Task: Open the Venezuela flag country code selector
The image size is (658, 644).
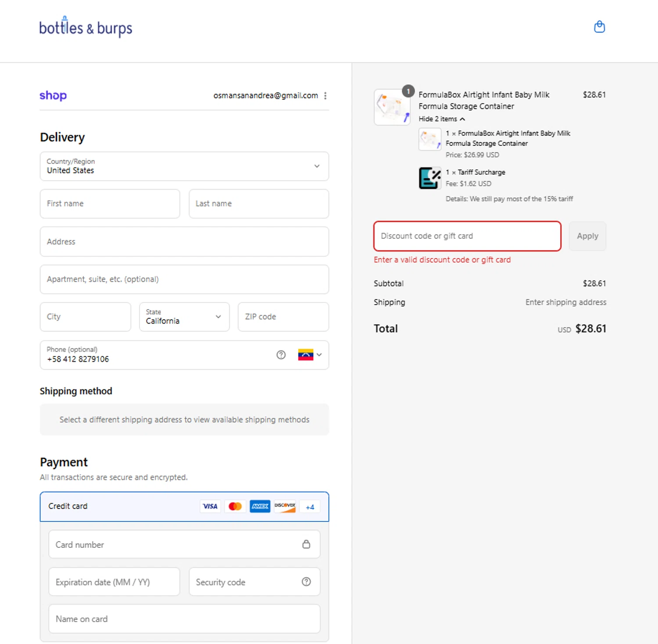Action: click(310, 355)
